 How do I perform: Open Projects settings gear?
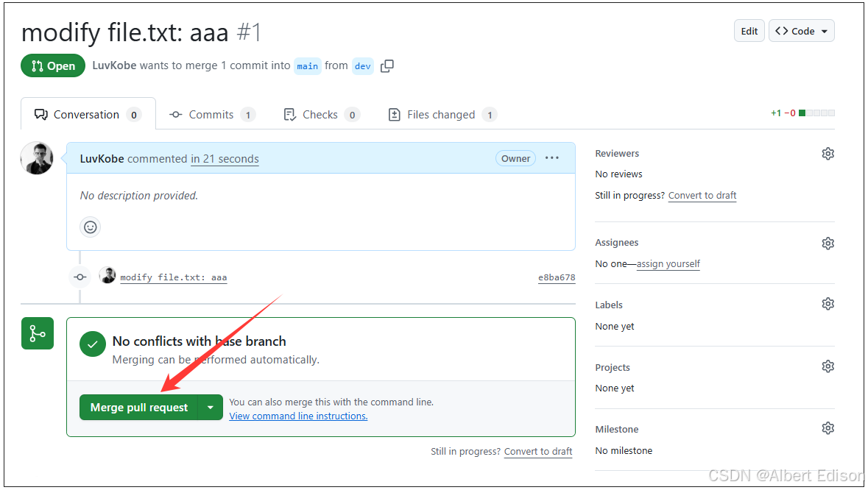click(x=828, y=366)
